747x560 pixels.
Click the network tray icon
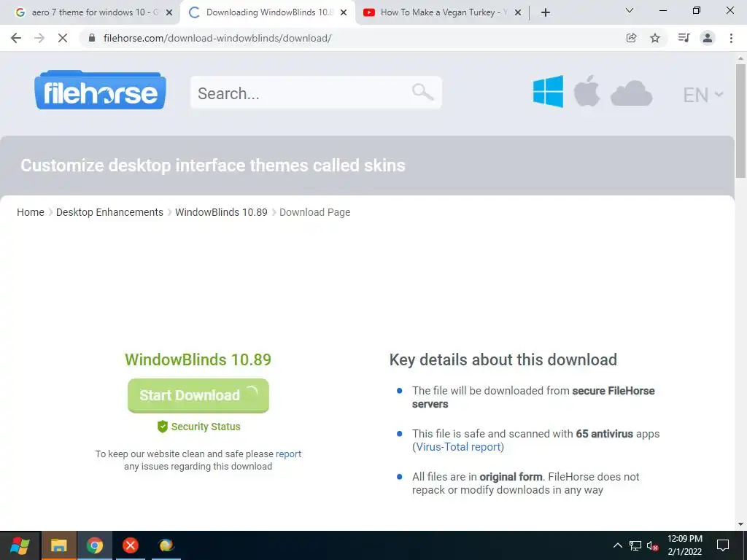(635, 545)
